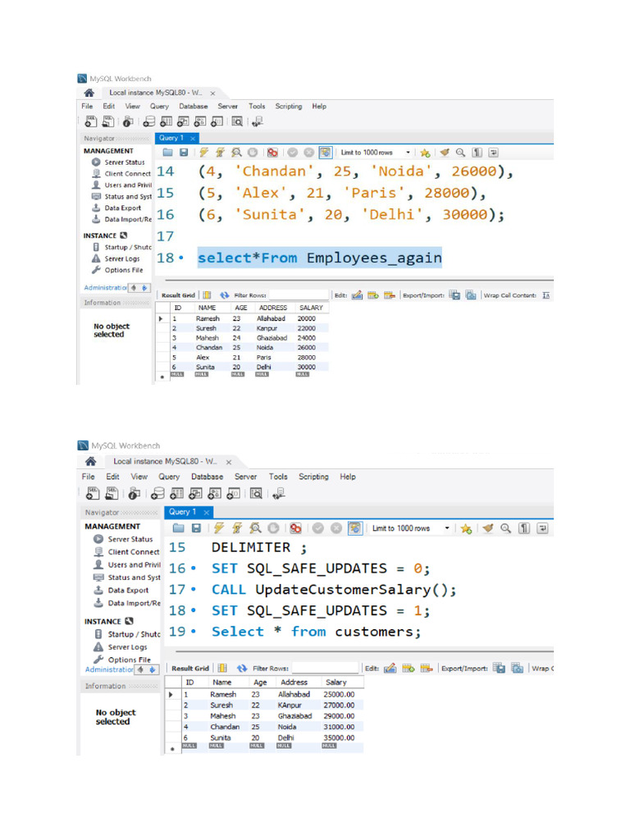
Task: Open the Database menu in Employees_again window
Action: pyautogui.click(x=194, y=107)
